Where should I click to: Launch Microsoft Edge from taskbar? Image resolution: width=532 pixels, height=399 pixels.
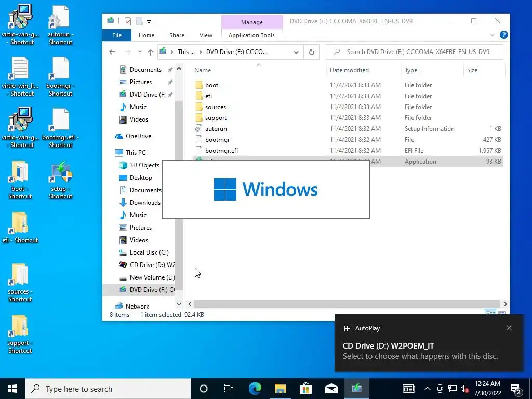(x=255, y=389)
